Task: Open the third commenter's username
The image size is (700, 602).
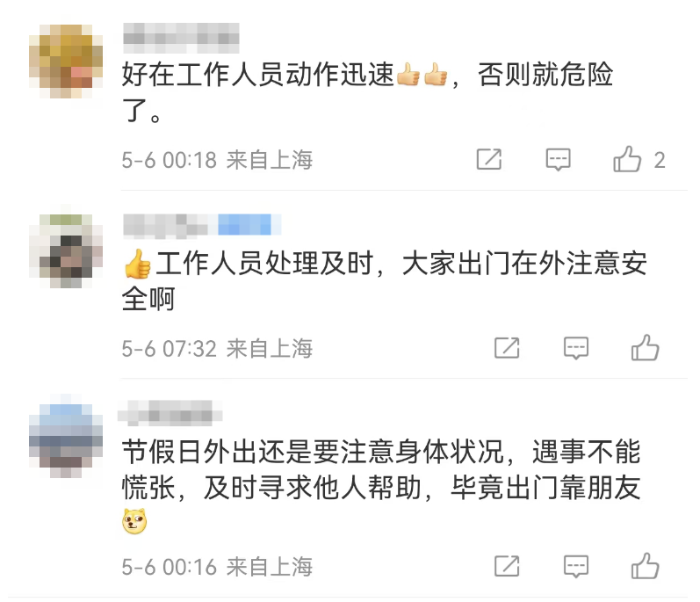Action: pyautogui.click(x=170, y=413)
